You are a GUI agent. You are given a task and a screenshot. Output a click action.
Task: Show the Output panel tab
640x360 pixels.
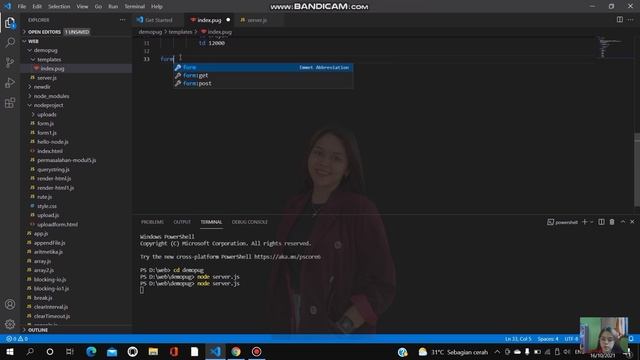click(182, 222)
